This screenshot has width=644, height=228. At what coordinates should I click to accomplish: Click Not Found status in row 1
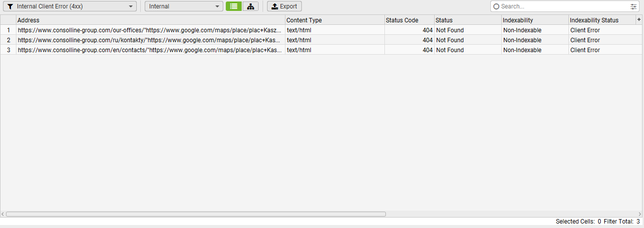[x=468, y=30]
